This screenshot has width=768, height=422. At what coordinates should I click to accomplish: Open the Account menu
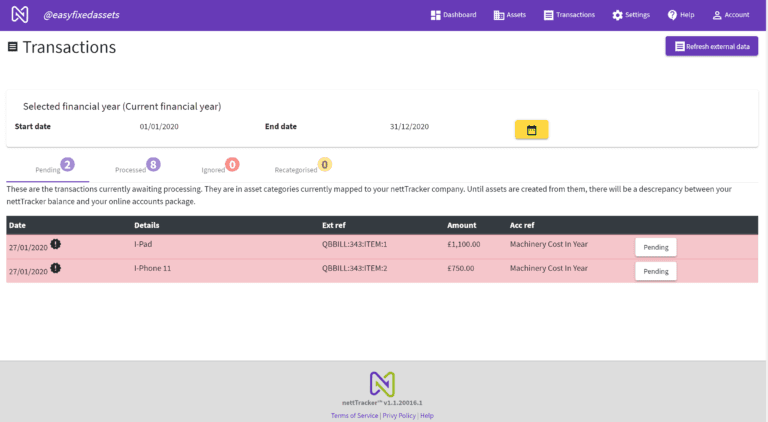tap(731, 15)
